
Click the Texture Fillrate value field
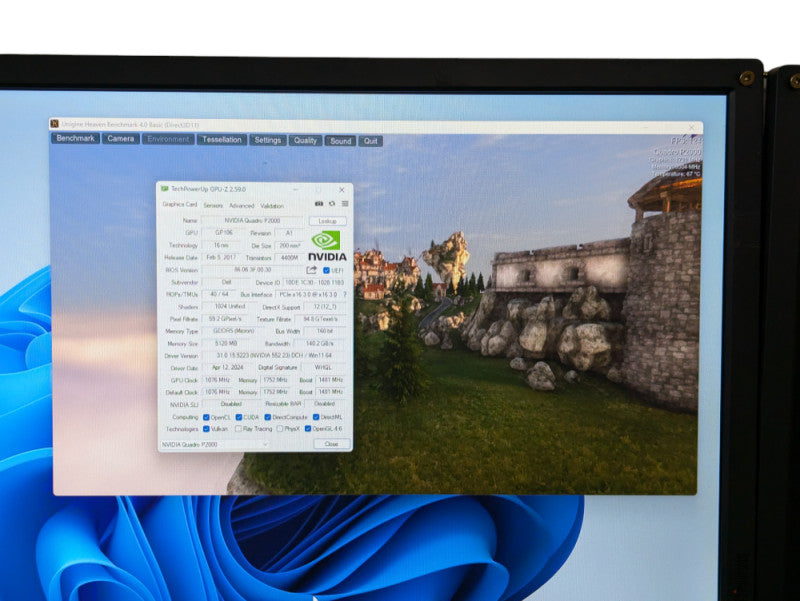point(320,319)
